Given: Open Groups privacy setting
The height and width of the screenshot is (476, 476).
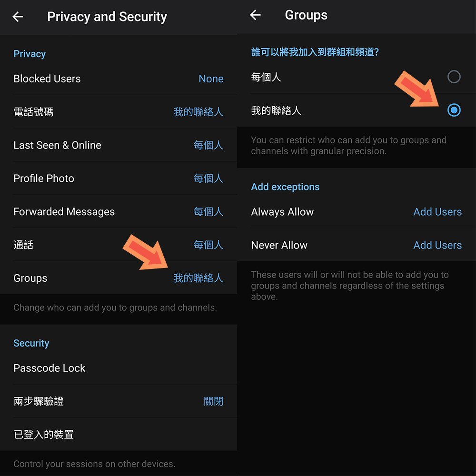Looking at the screenshot, I should pyautogui.click(x=30, y=278).
